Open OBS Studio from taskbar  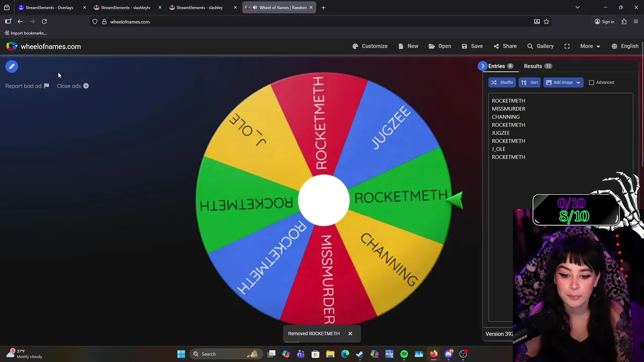(463, 354)
